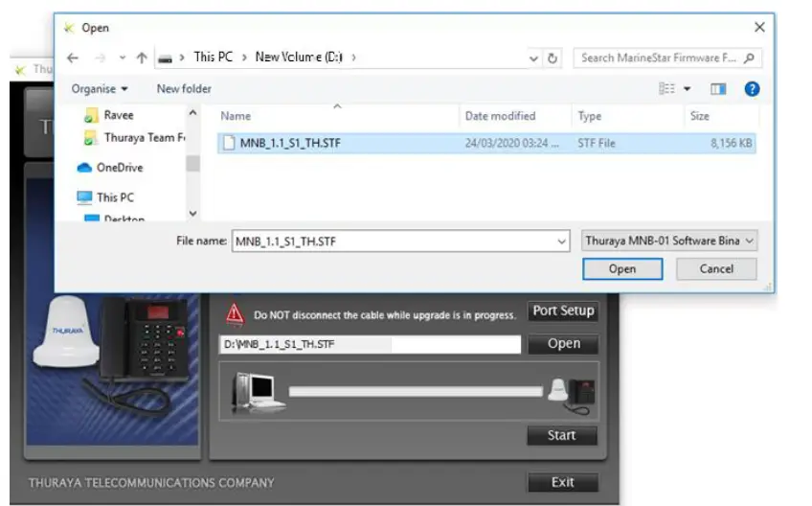
Task: Select file MNB_1.1_S1_TH.STF
Action: 486,143
